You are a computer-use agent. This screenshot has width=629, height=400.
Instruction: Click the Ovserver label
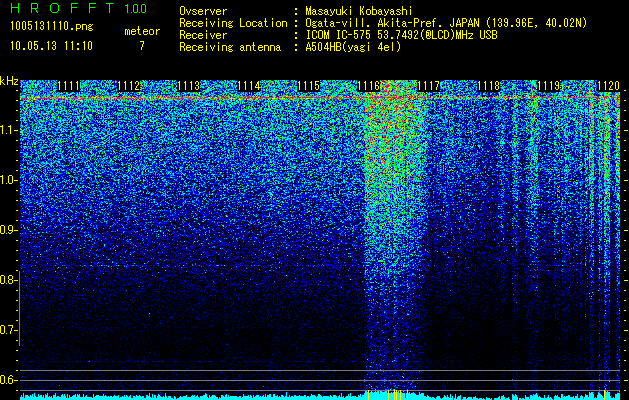click(x=203, y=11)
